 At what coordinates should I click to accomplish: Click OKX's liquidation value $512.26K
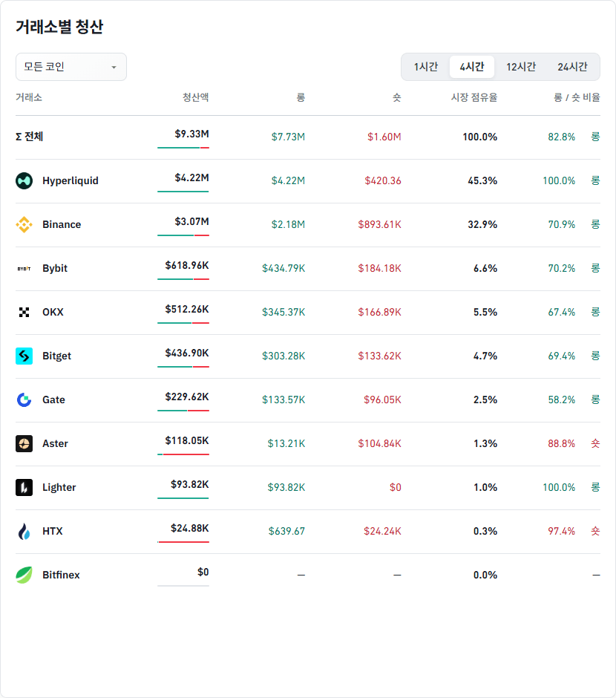(187, 309)
